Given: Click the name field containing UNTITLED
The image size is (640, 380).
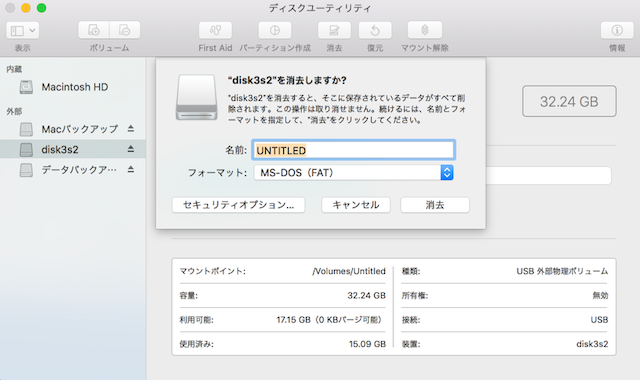Looking at the screenshot, I should tap(353, 150).
